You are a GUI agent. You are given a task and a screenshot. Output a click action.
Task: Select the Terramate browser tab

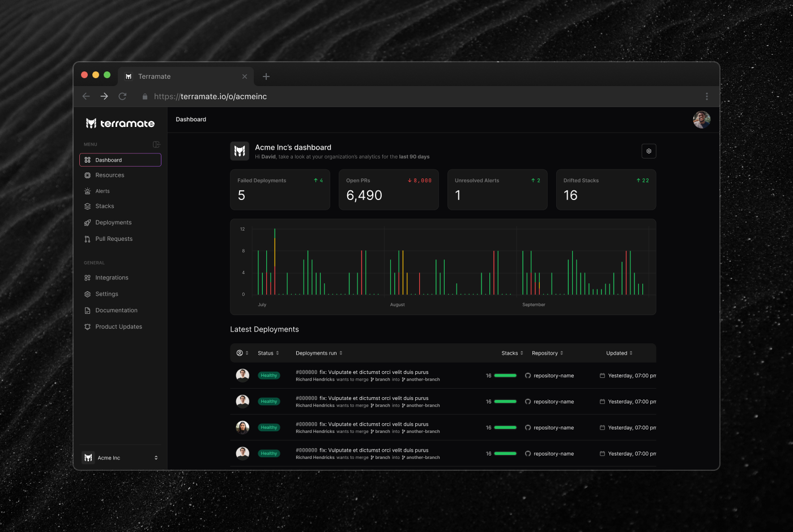pyautogui.click(x=187, y=76)
